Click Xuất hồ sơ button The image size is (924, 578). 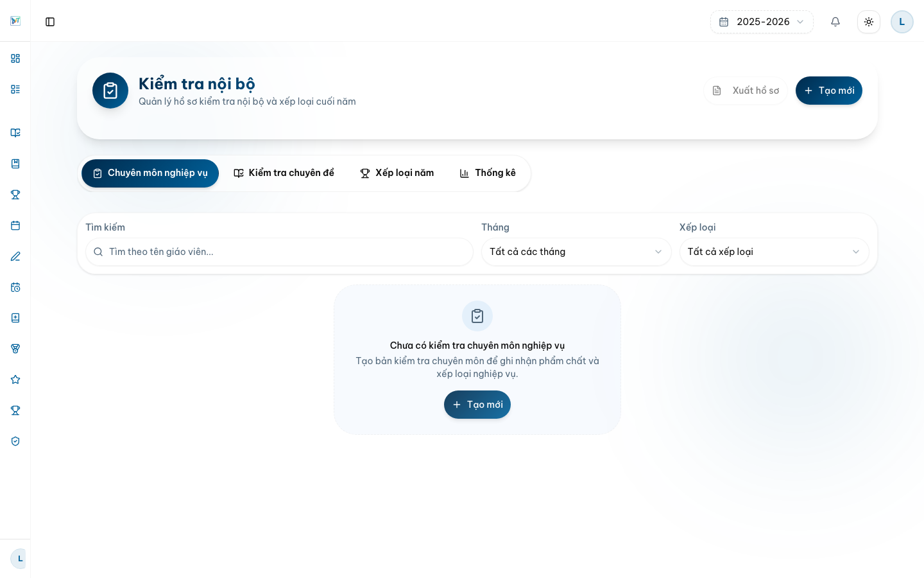746,91
